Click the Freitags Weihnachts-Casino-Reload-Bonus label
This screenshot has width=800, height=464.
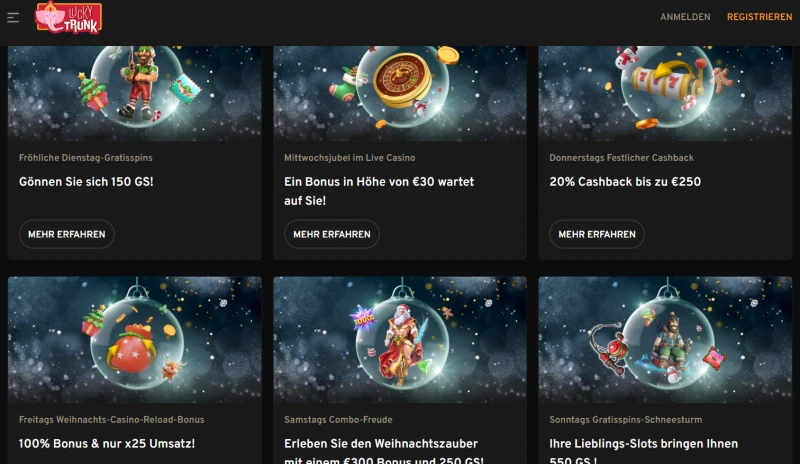(x=112, y=420)
